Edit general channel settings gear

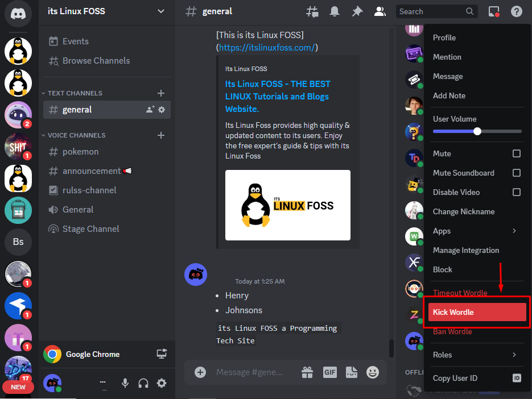click(x=162, y=110)
